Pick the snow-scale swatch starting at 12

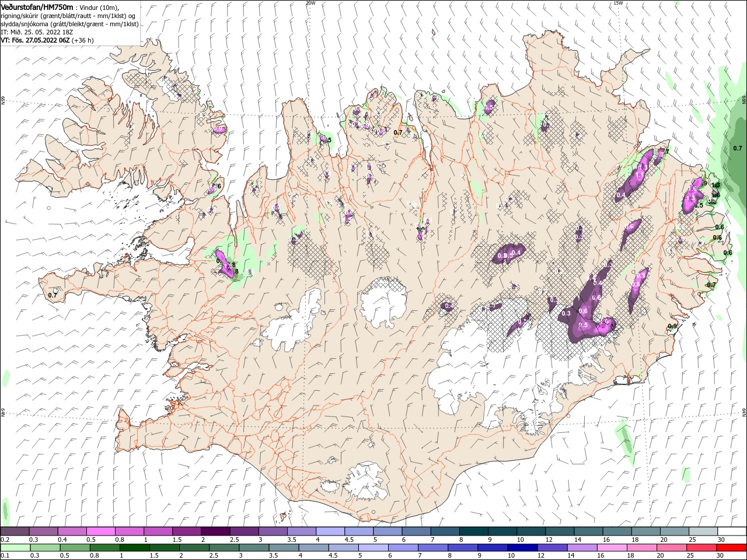[x=560, y=531]
